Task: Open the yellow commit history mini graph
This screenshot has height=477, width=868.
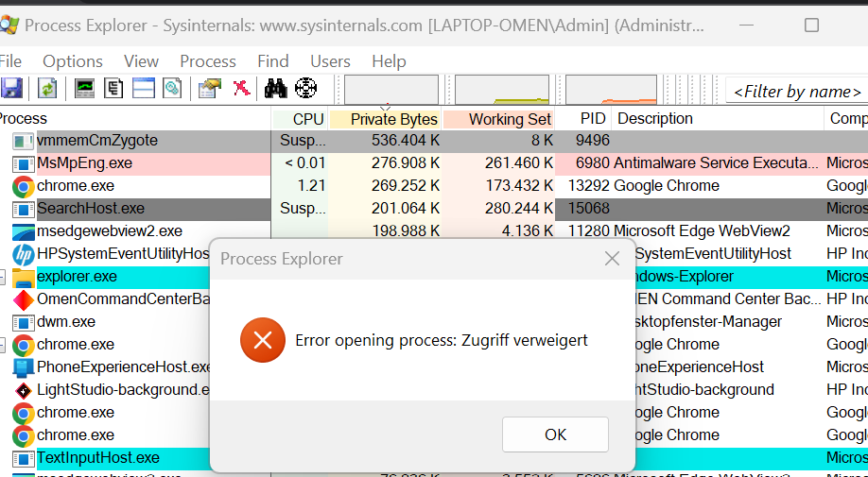Action: point(501,91)
